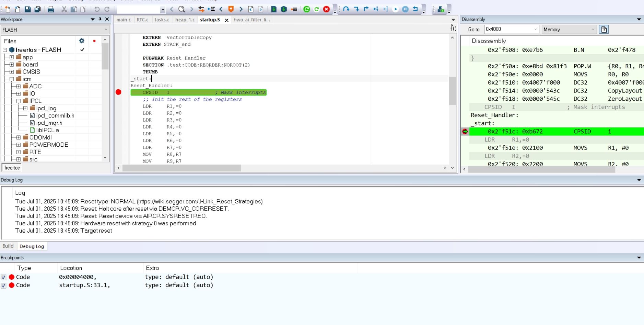
Task: Pin the Workspace panel
Action: [x=100, y=19]
